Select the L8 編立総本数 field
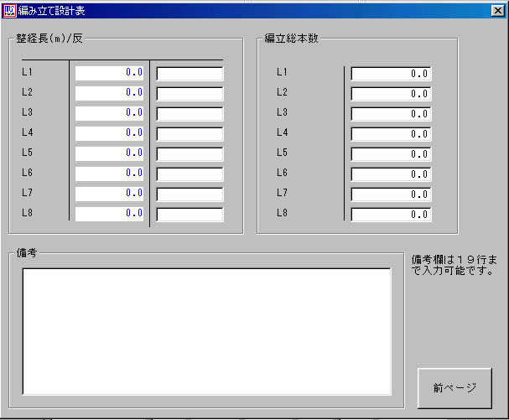Viewport: 509px width, 420px height. (x=391, y=214)
